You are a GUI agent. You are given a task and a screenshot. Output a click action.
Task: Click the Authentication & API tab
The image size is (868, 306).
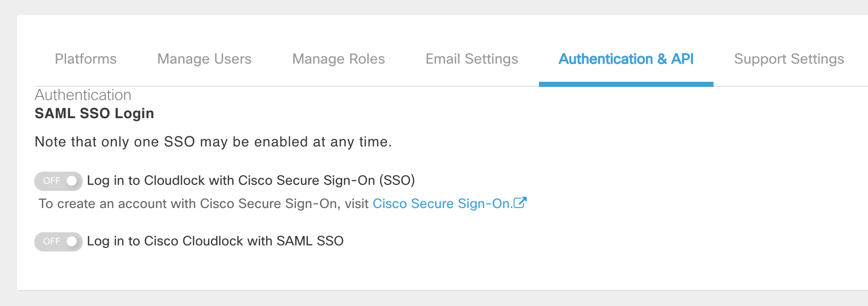click(626, 59)
